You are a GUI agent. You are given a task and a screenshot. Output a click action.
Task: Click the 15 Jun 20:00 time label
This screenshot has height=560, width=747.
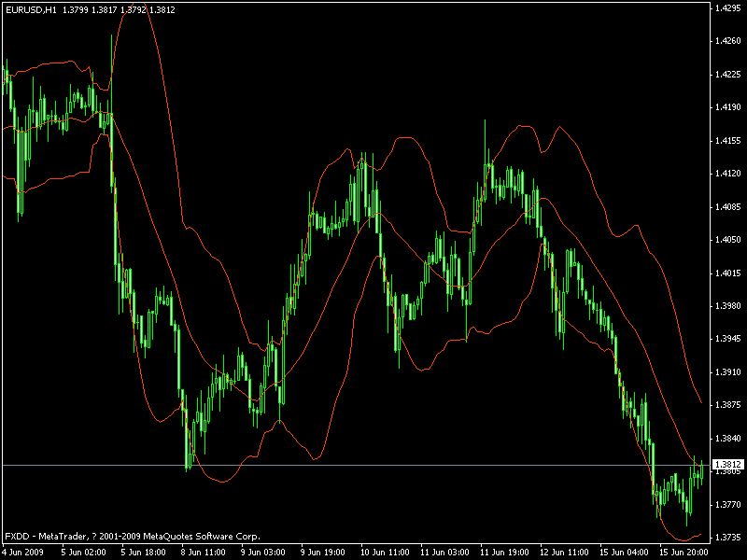coord(684,553)
